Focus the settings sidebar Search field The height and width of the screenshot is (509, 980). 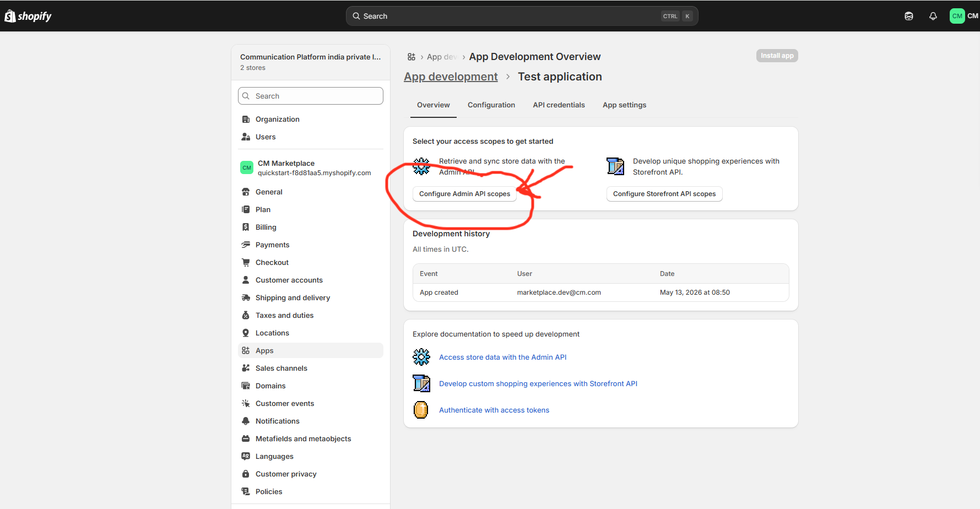(311, 96)
